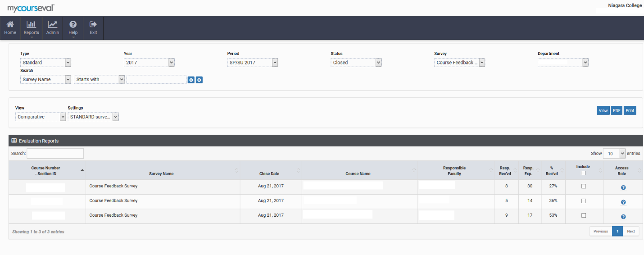Sort by Course Number - Section ID column

[47, 171]
